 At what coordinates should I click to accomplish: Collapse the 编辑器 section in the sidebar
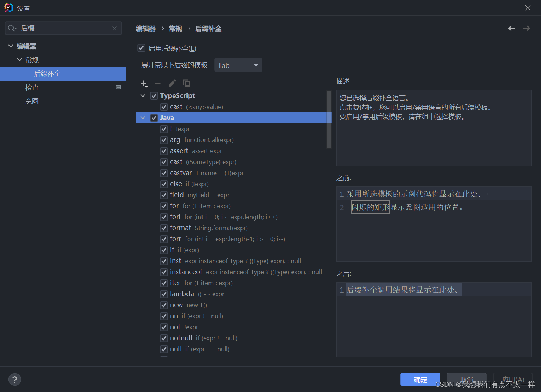pyautogui.click(x=10, y=46)
